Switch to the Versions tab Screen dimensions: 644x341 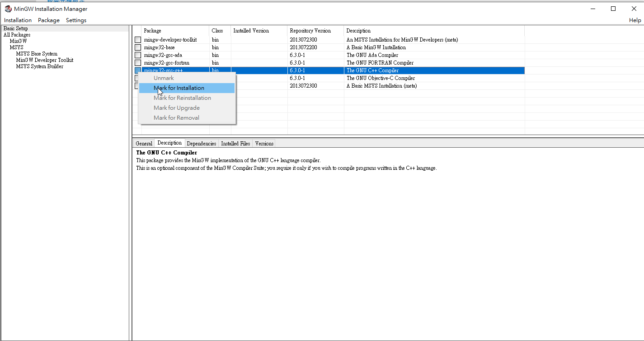264,144
